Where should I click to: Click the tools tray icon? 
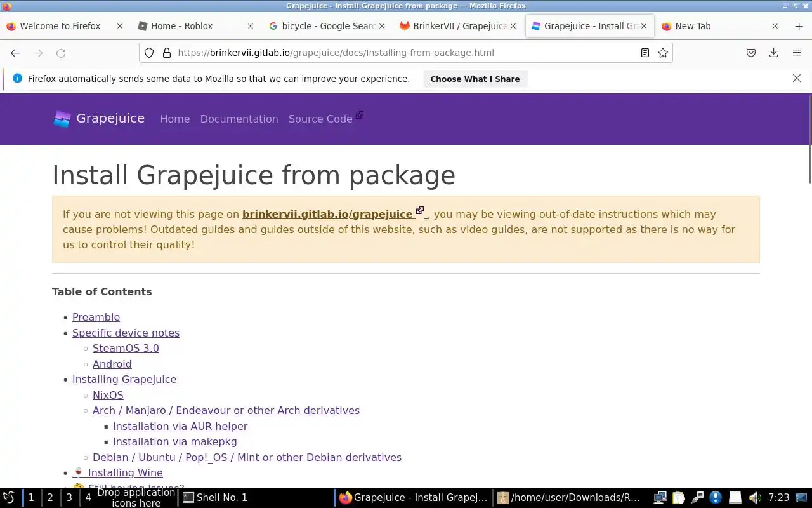click(697, 497)
